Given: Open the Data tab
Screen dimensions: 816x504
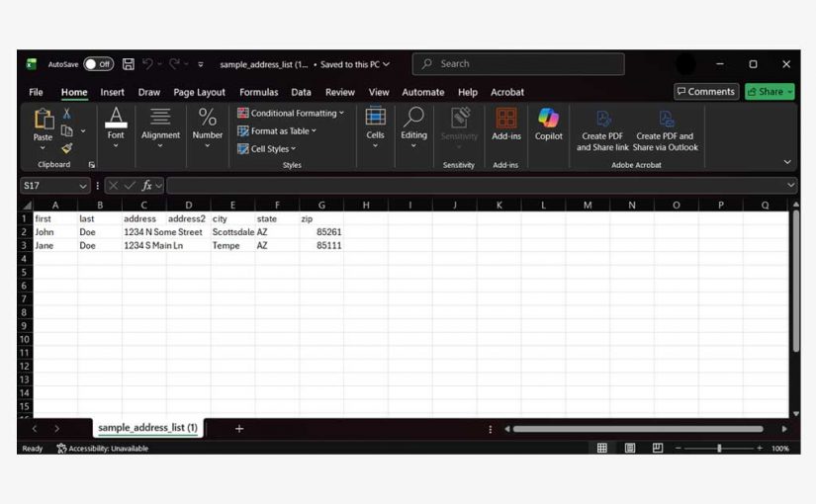Looking at the screenshot, I should pyautogui.click(x=301, y=92).
